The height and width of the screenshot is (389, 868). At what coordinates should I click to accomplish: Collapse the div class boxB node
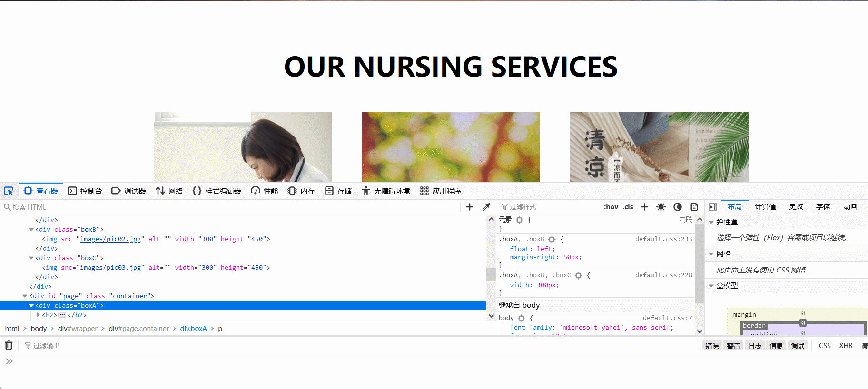pos(31,229)
